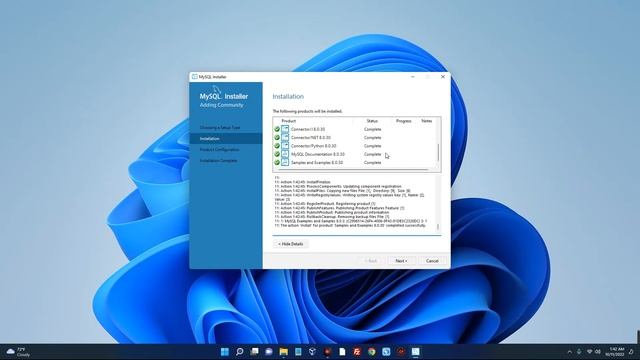Click the green checkmark beside Connector/Python 8.0.30

[277, 146]
